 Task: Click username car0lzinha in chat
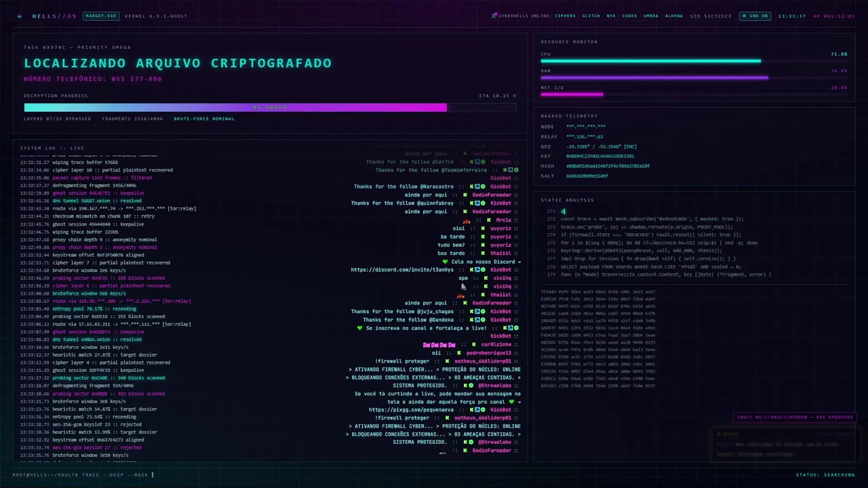[x=496, y=344]
